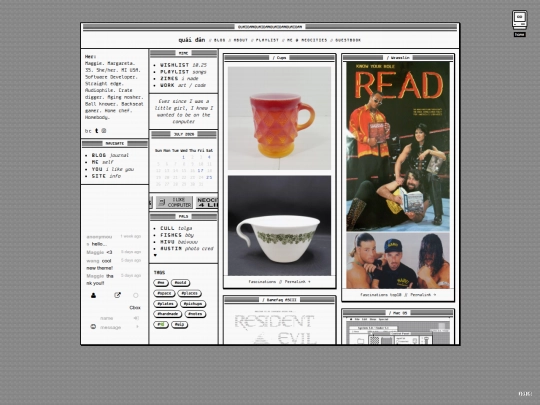Click the Instagram icon in the bio

click(x=104, y=131)
